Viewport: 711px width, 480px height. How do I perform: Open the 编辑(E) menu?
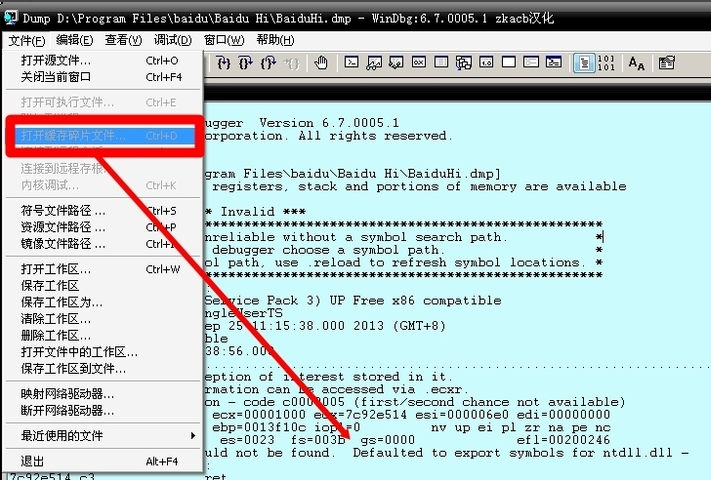pyautogui.click(x=74, y=40)
